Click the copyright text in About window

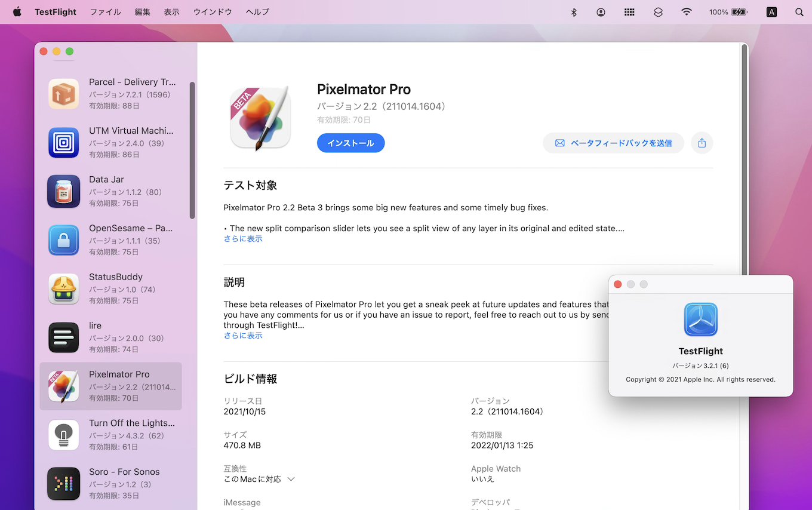coord(701,379)
